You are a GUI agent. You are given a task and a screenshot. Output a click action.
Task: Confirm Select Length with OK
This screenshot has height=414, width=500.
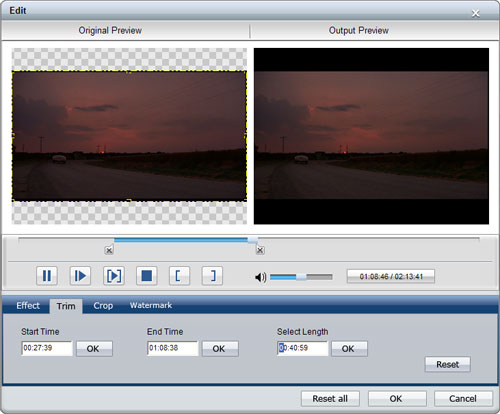coord(349,349)
